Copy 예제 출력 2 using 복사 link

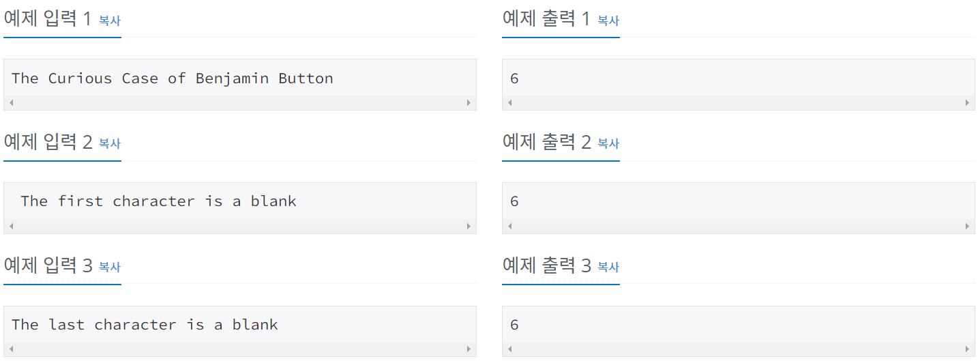tap(608, 143)
